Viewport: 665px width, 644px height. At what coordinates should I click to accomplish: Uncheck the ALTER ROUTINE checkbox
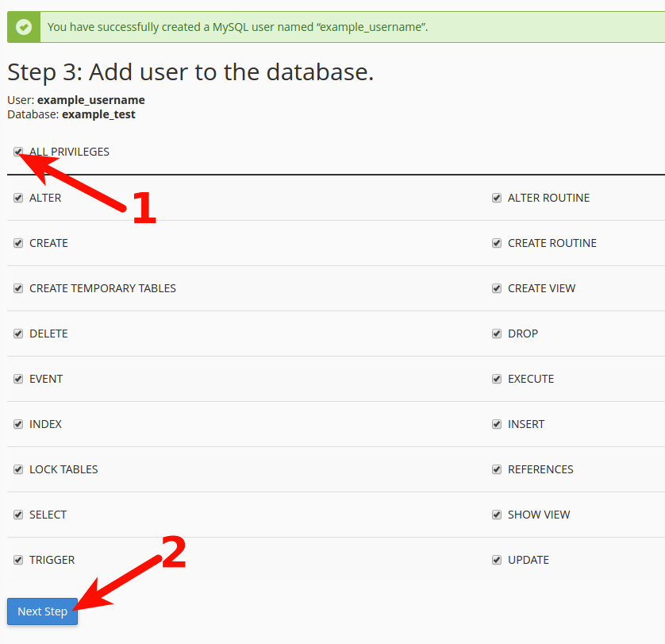coord(497,198)
